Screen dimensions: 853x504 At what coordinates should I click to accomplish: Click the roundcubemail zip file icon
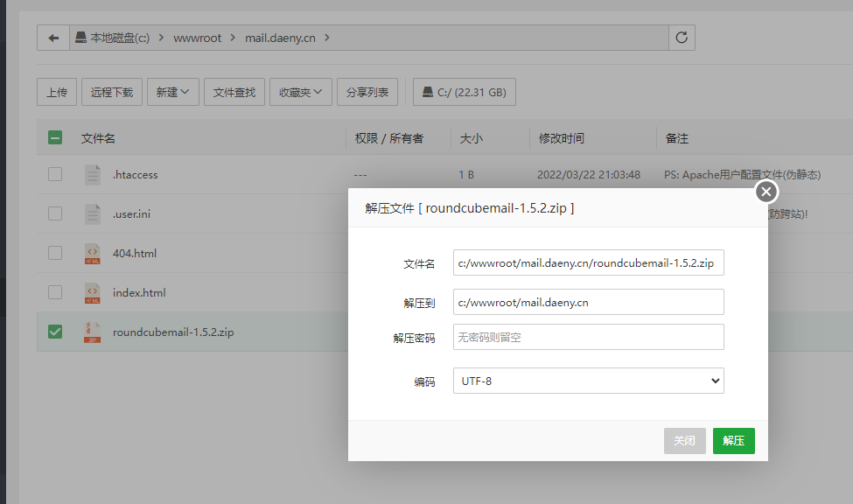click(x=93, y=332)
